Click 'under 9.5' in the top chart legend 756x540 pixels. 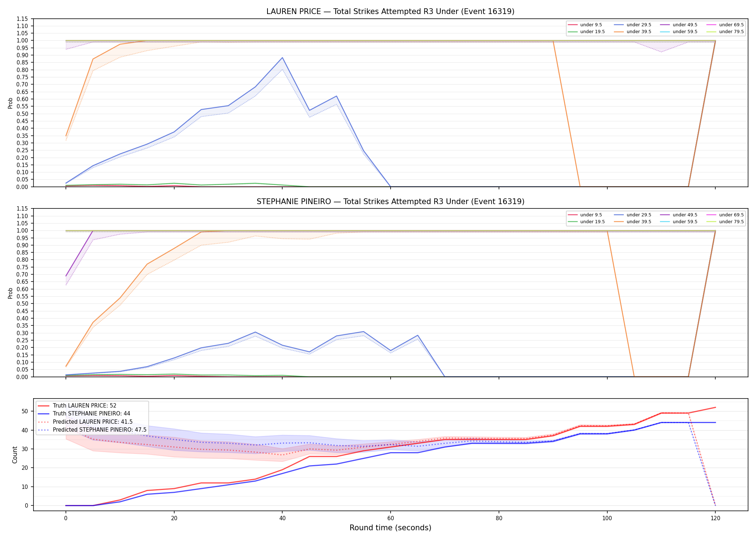591,25
